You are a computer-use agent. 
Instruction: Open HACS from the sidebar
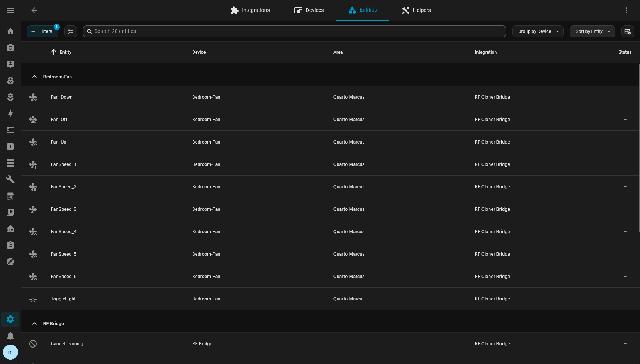click(x=10, y=196)
